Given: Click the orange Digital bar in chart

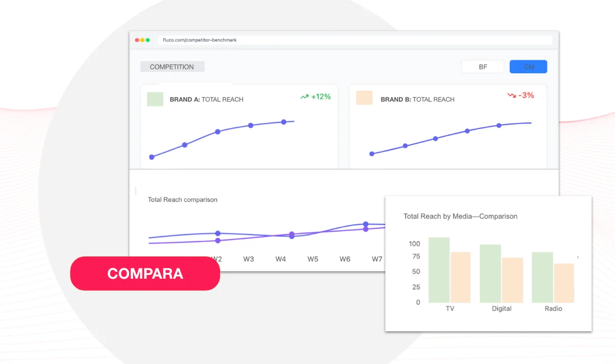Looking at the screenshot, I should (x=512, y=280).
